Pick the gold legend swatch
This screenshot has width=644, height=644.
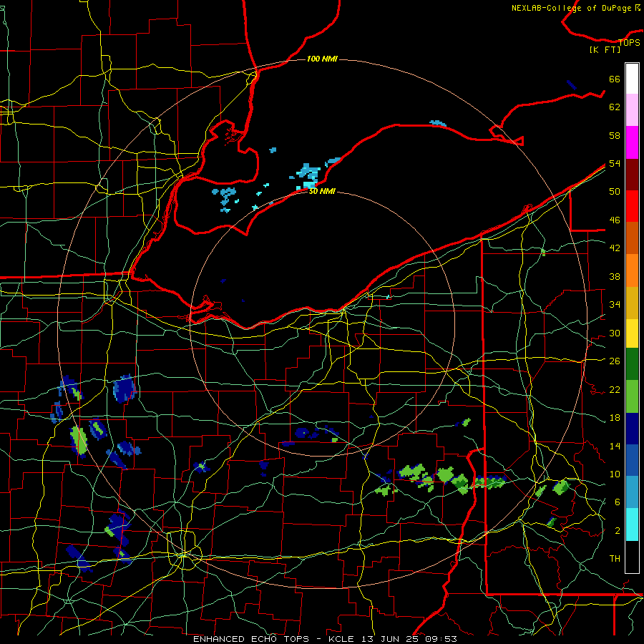coord(632,303)
